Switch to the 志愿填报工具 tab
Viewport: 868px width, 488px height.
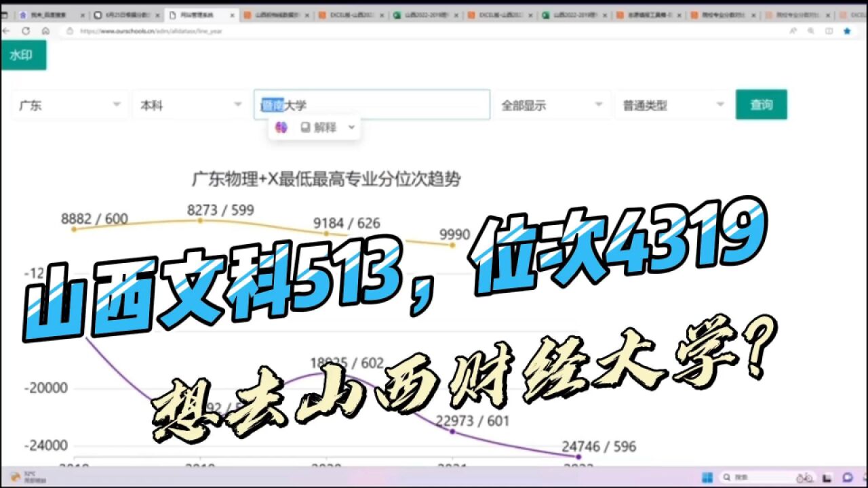click(x=649, y=14)
